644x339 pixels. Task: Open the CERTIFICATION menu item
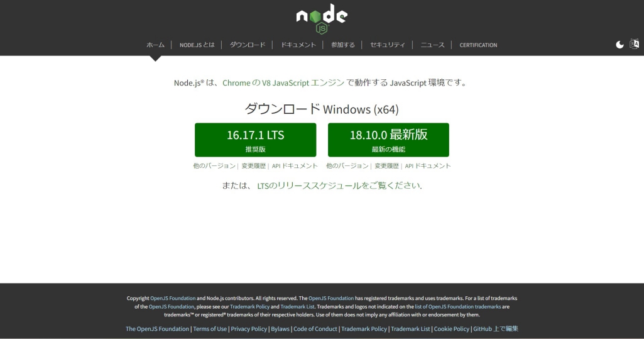tap(478, 45)
